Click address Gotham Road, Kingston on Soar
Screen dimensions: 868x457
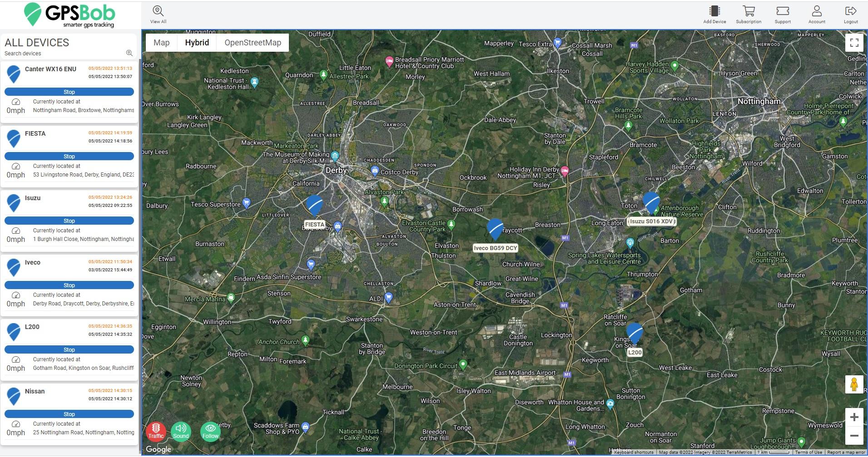pos(84,368)
